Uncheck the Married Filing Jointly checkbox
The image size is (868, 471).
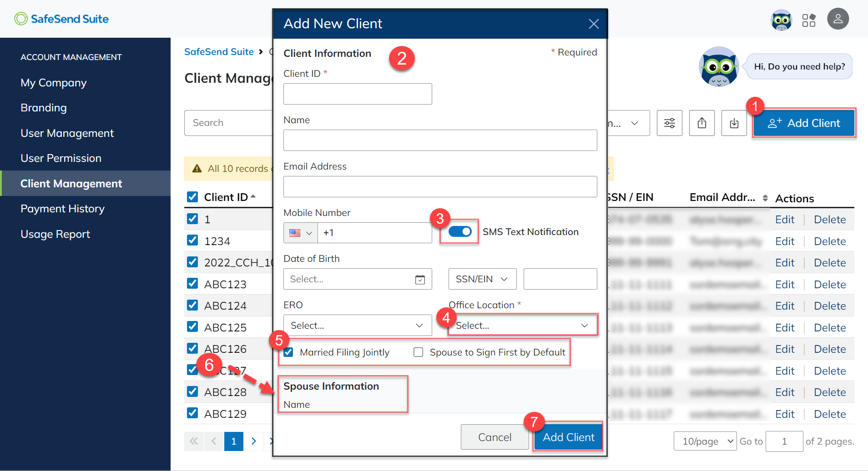click(288, 352)
